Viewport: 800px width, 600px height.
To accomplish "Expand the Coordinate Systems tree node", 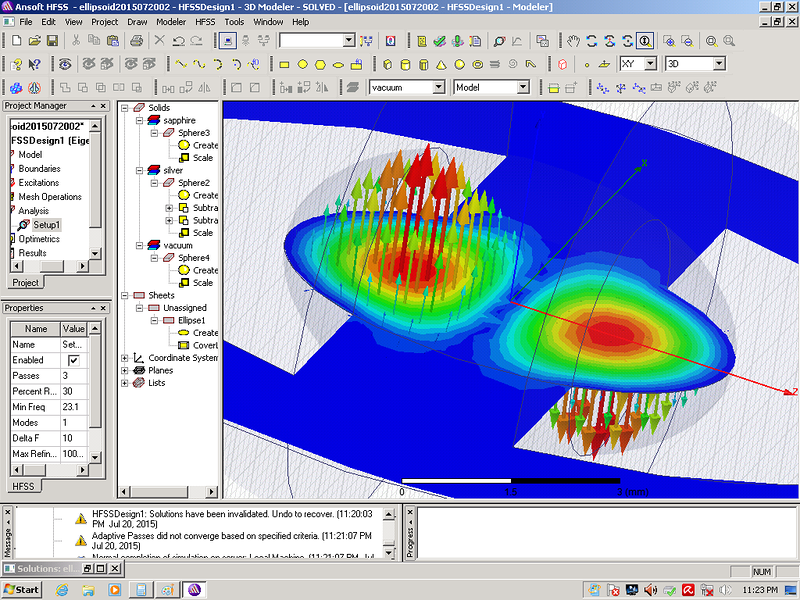I will coord(125,358).
